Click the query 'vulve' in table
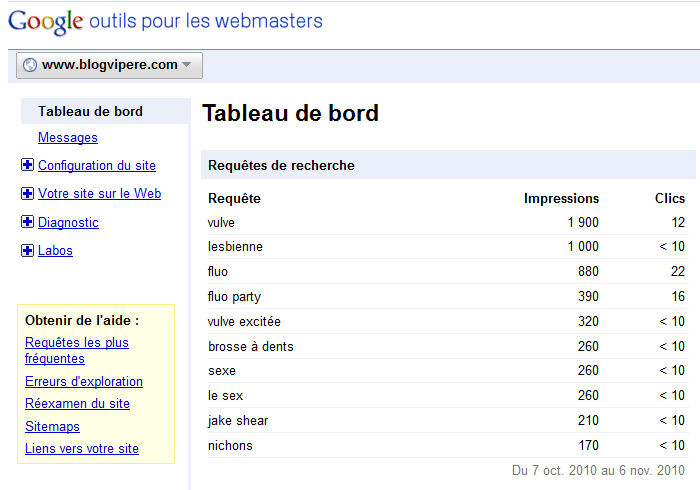This screenshot has width=700, height=490. 221,222
